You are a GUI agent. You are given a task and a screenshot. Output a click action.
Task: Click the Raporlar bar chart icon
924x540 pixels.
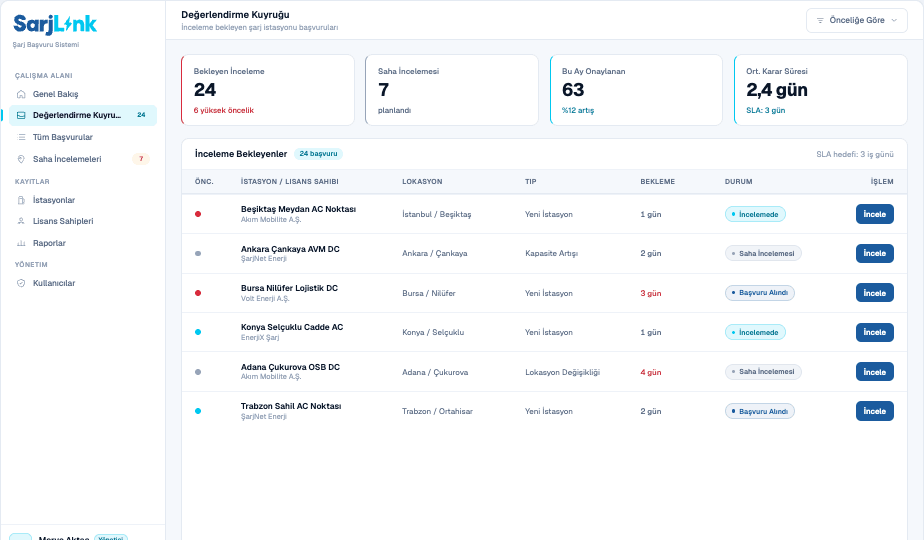tap(21, 243)
